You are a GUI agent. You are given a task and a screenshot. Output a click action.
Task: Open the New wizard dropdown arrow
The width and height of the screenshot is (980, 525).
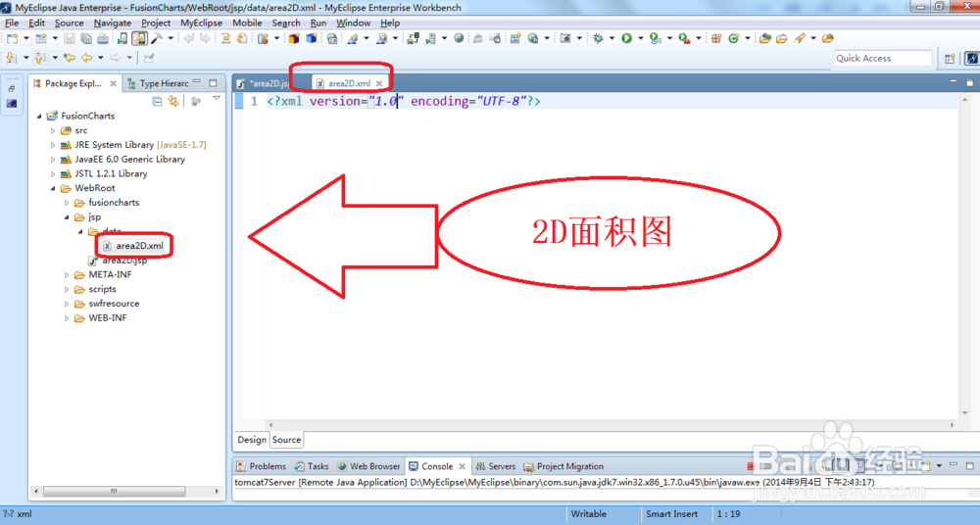click(x=26, y=38)
